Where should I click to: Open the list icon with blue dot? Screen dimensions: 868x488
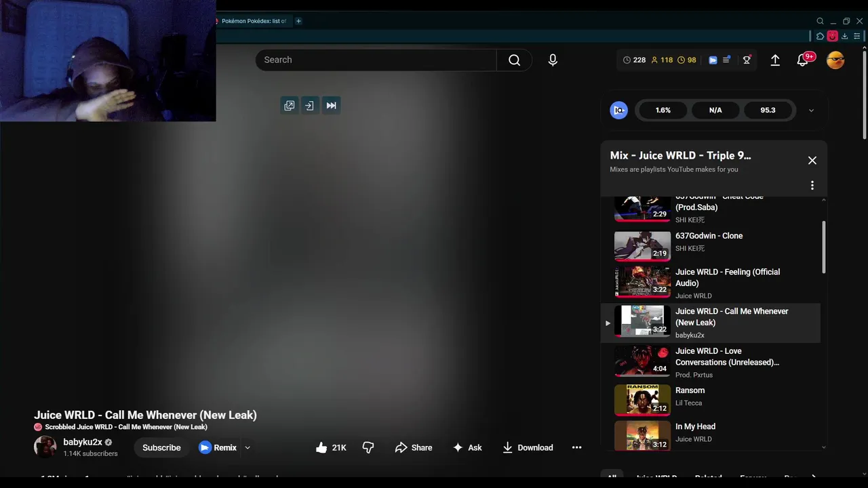(726, 60)
